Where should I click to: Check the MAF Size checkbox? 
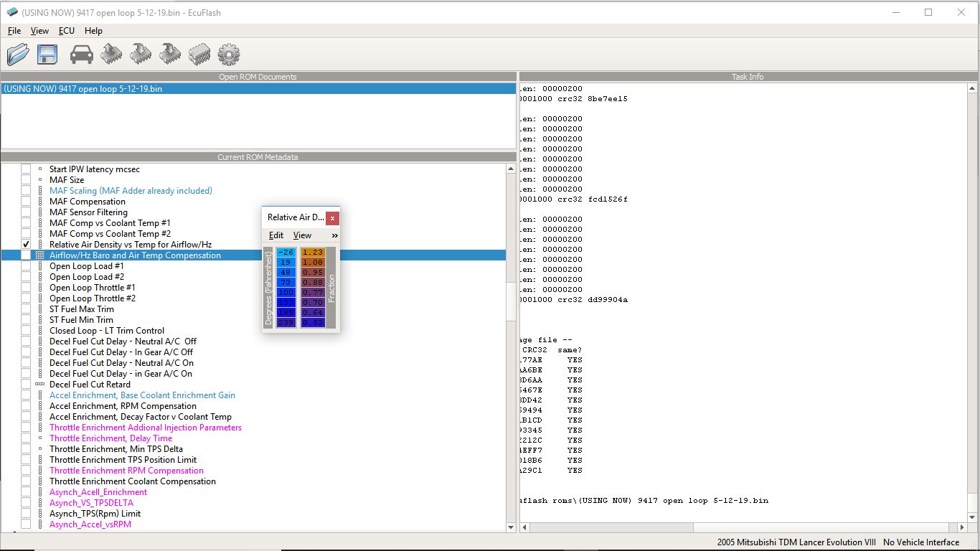[x=26, y=180]
